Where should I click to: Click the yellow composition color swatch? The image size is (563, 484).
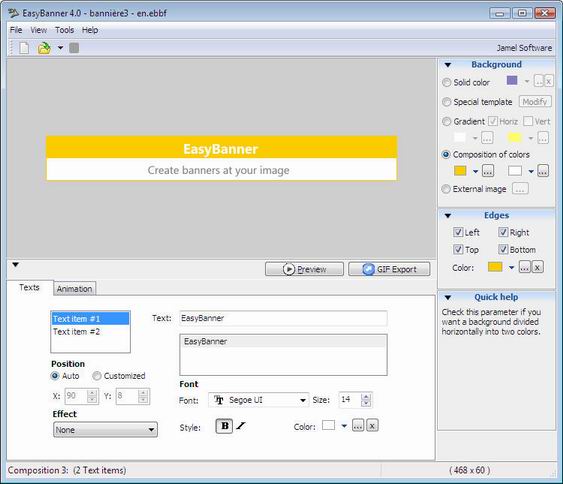pos(460,171)
